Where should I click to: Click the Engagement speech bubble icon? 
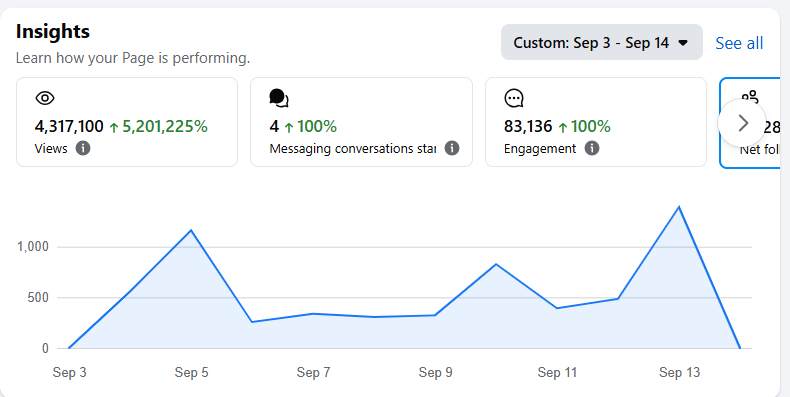[514, 98]
